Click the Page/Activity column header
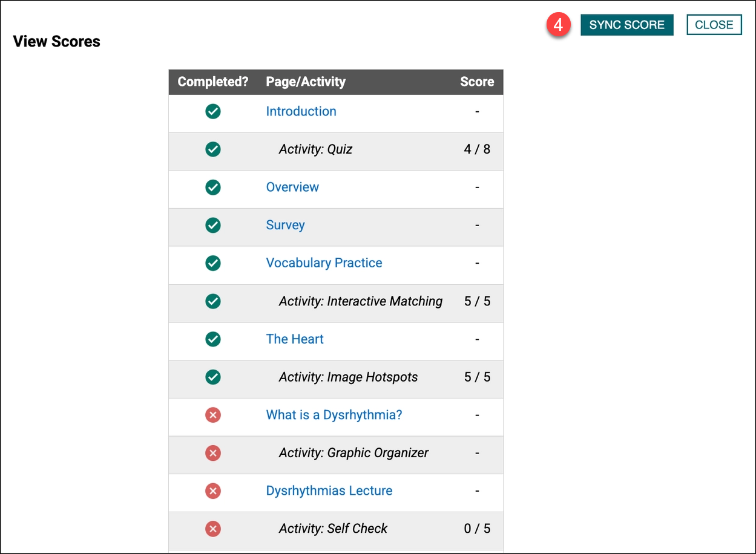 (306, 82)
